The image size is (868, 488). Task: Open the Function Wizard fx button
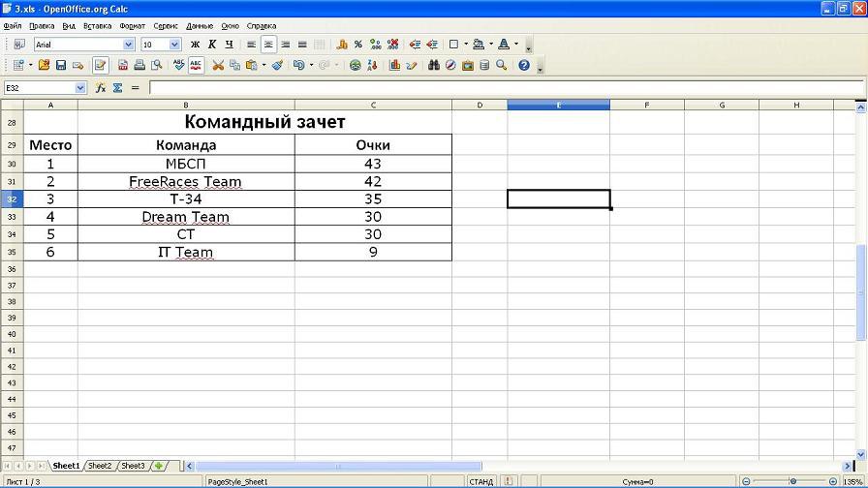101,88
